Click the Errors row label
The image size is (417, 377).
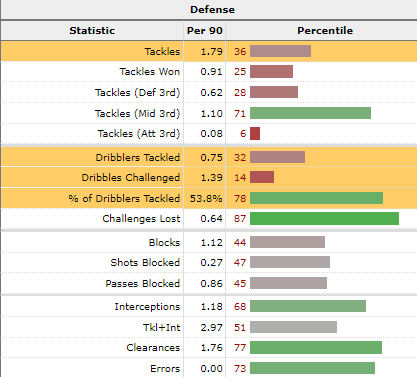165,368
